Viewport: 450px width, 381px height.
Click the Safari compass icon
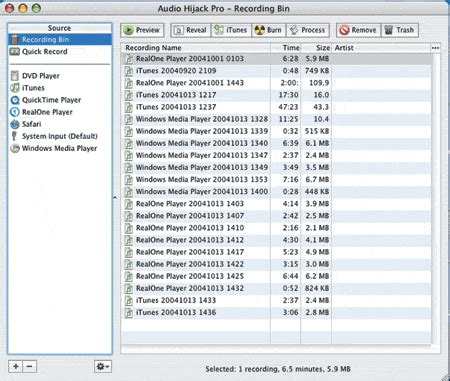[x=15, y=124]
